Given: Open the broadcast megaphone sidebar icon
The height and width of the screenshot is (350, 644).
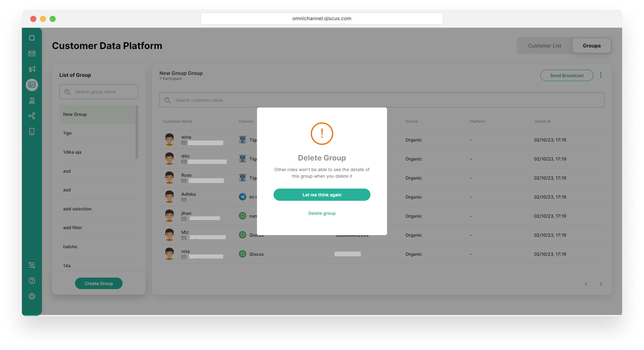Looking at the screenshot, I should point(32,69).
